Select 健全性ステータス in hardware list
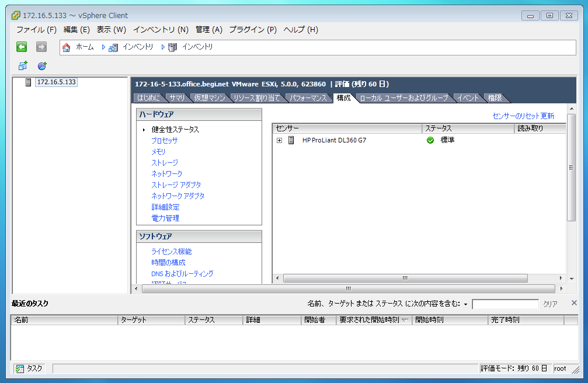588x383 pixels. coord(175,130)
